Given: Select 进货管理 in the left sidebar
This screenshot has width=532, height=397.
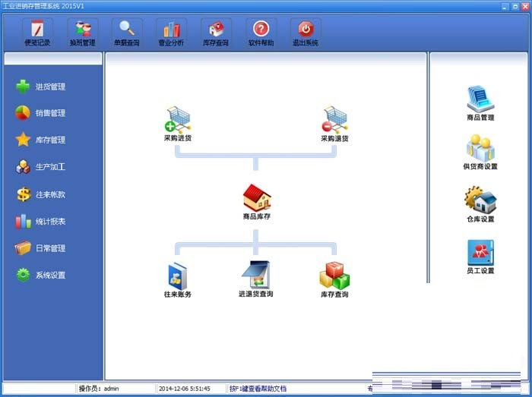Looking at the screenshot, I should (x=41, y=87).
